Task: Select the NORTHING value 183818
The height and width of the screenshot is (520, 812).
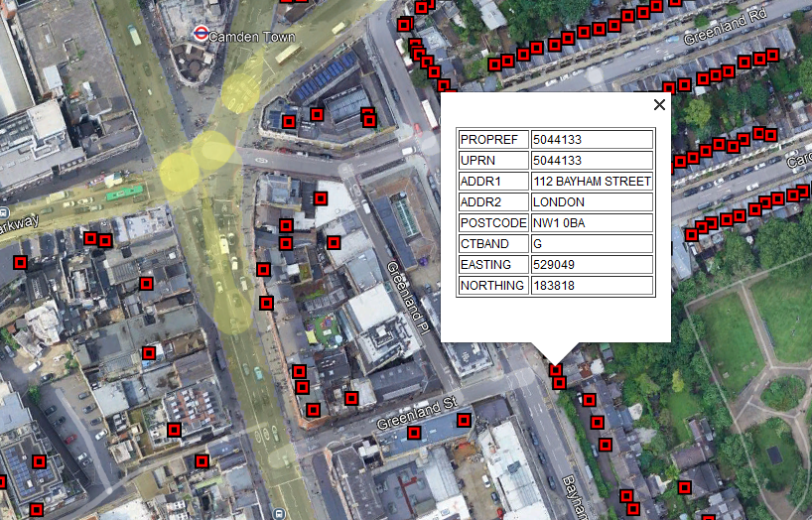Action: (x=591, y=286)
